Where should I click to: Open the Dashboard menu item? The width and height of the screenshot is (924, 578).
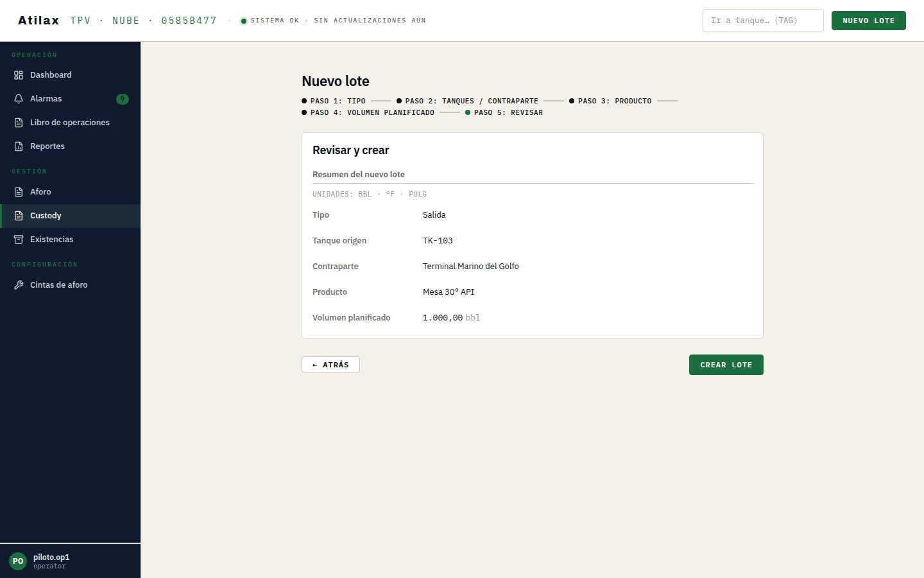pyautogui.click(x=71, y=75)
